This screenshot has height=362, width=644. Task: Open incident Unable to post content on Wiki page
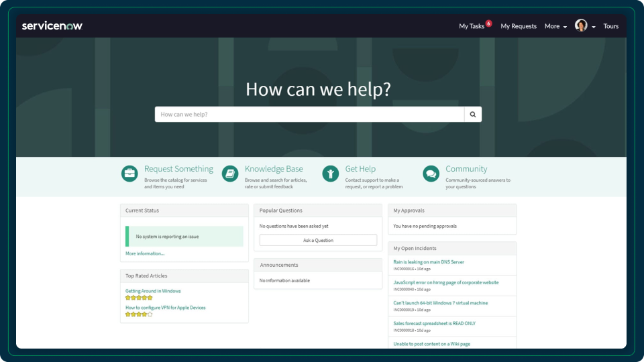coord(431,344)
